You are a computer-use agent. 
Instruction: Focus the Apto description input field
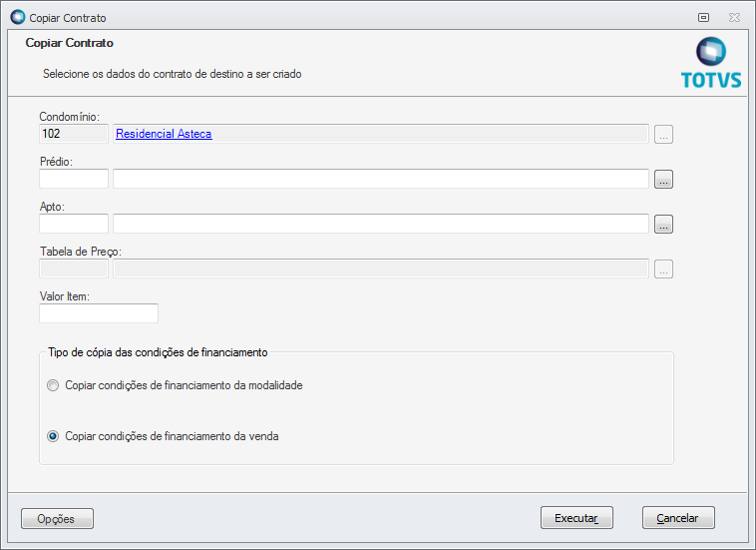click(381, 224)
